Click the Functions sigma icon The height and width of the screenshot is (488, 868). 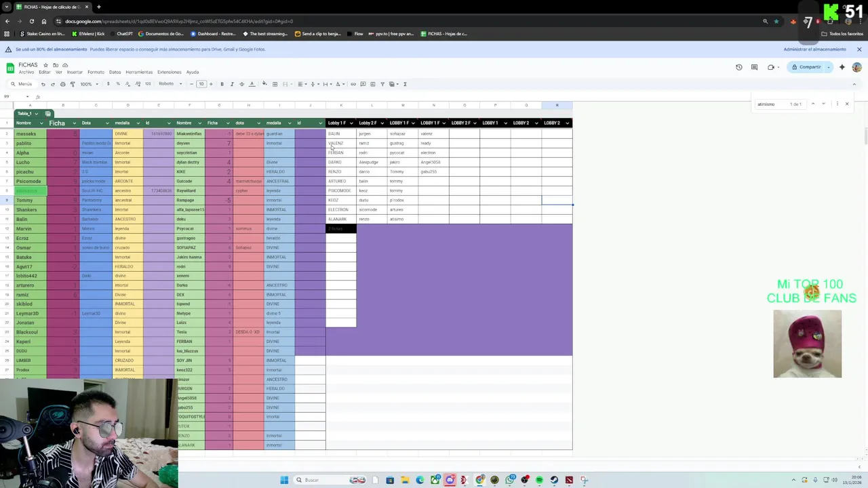point(405,84)
